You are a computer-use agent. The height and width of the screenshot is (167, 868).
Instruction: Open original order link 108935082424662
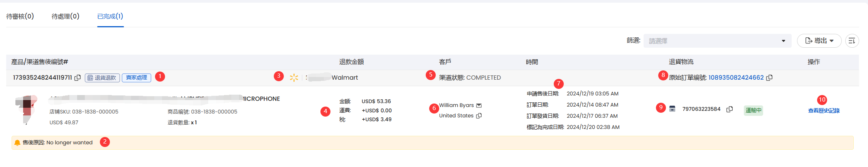[736, 78]
